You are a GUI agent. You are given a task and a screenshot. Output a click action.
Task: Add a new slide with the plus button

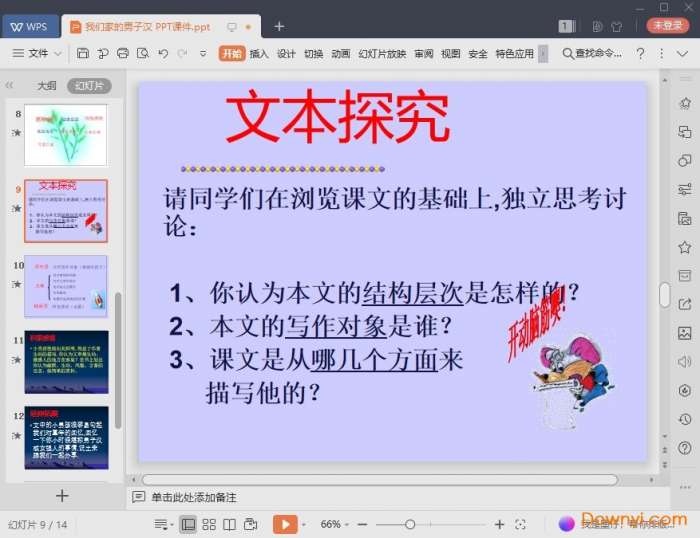pos(62,496)
